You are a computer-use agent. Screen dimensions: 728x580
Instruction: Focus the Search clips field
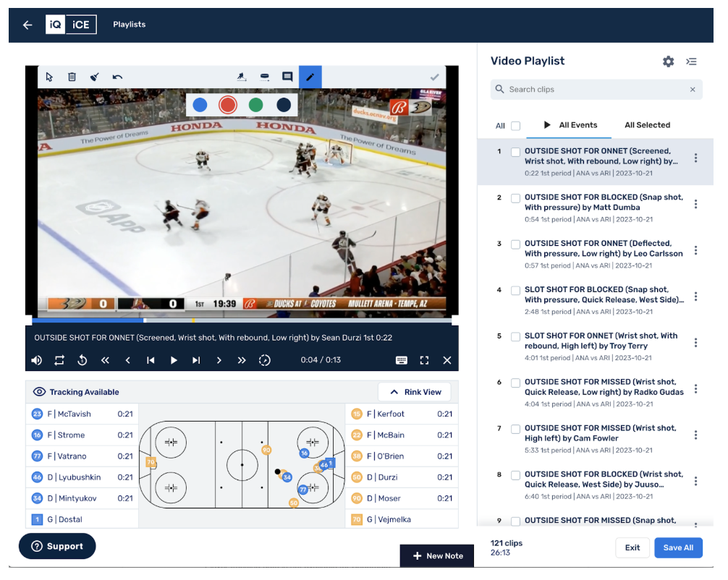pyautogui.click(x=596, y=90)
